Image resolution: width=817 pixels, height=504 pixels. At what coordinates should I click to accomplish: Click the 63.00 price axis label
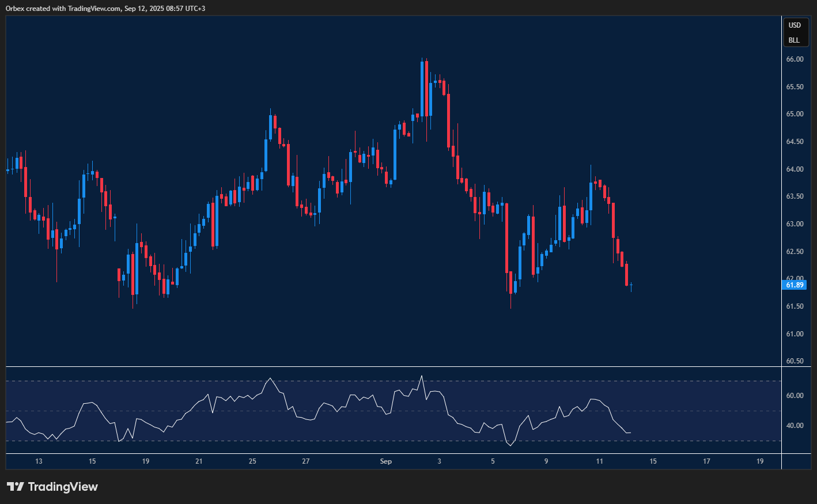click(795, 224)
